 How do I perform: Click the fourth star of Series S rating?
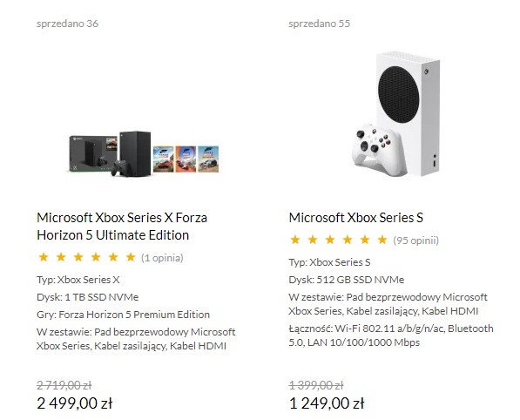tap(348, 240)
